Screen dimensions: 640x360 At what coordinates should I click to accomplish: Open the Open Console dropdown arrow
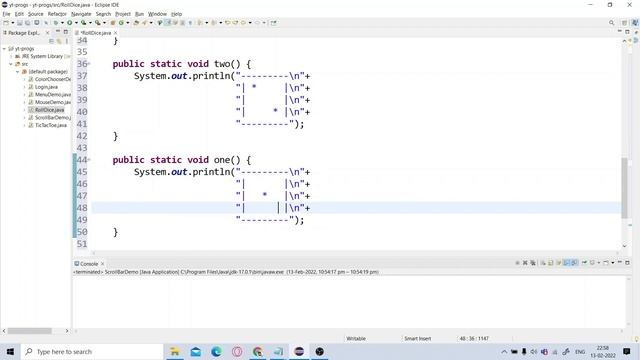[x=613, y=263]
